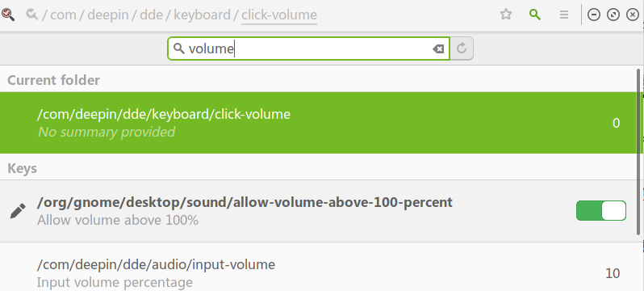
Task: Click the bookmarks star icon
Action: (506, 15)
